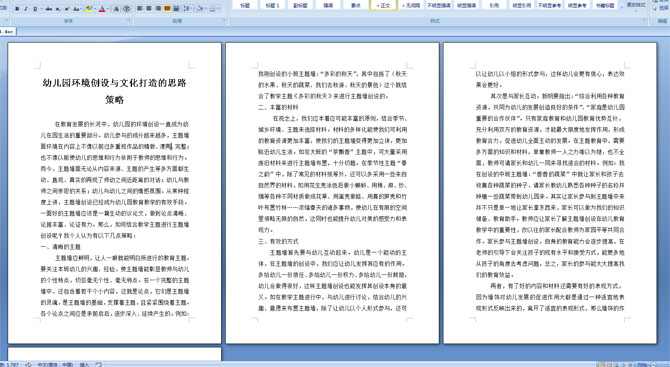The image size is (670, 367).
Task: Apply strikethrough to text
Action: (x=49, y=9)
